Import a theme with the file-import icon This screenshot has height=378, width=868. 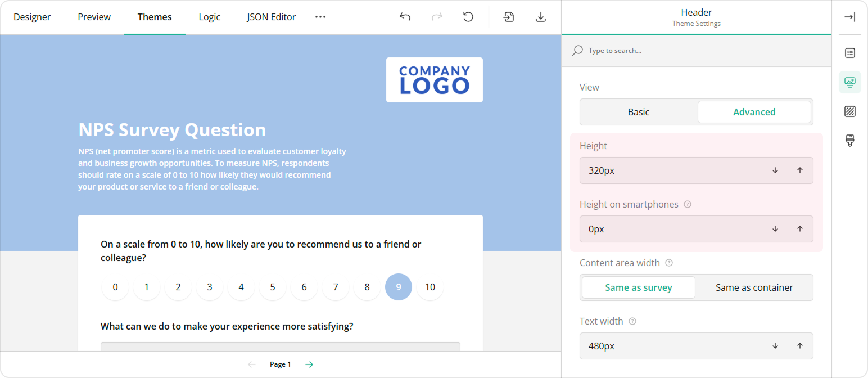[508, 17]
